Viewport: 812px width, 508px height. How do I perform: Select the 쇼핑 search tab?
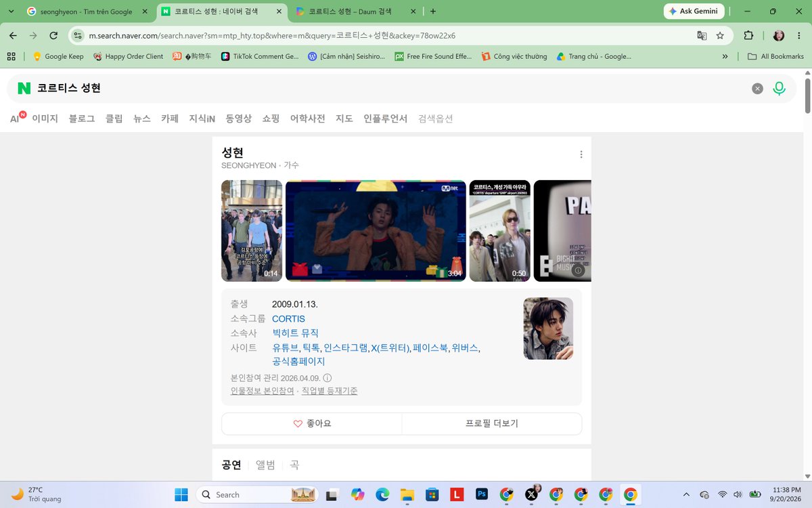[x=271, y=119]
